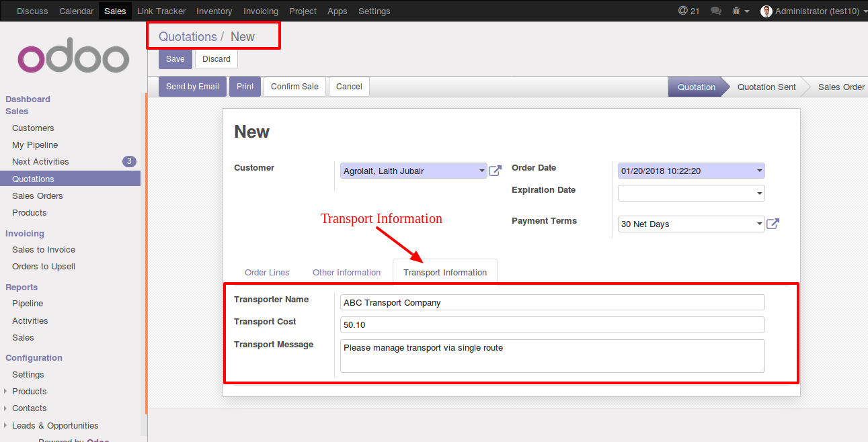This screenshot has height=442, width=868.
Task: Click the Transport Cost input field
Action: (x=552, y=324)
